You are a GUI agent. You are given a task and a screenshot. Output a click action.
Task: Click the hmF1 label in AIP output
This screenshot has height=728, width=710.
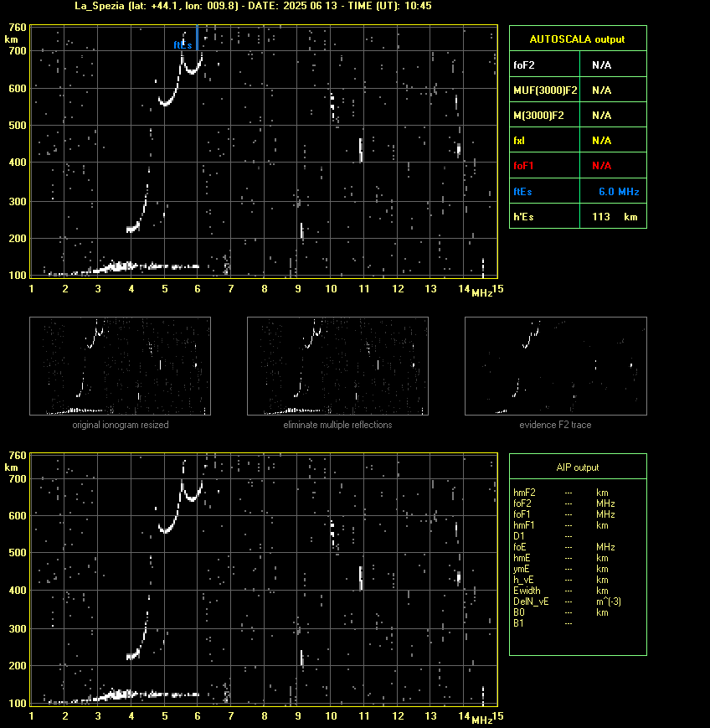[x=524, y=525]
